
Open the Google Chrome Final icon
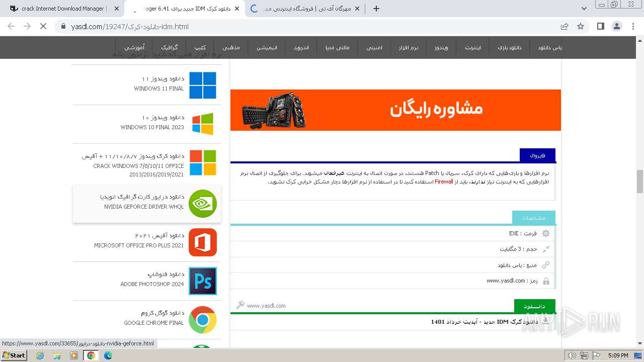point(203,320)
